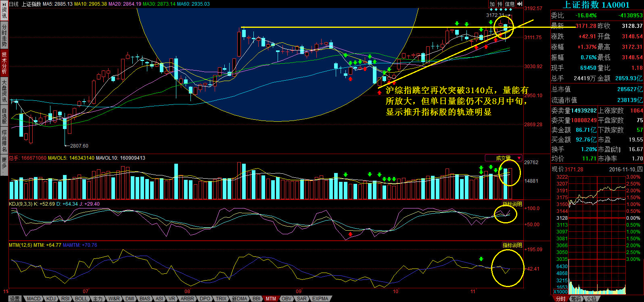Click the arrow-to-bar icon beside 信息

[x=520, y=4]
